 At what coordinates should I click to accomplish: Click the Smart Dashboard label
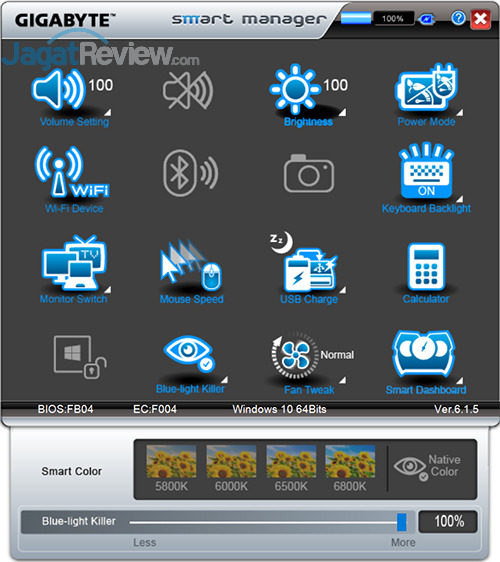[426, 390]
